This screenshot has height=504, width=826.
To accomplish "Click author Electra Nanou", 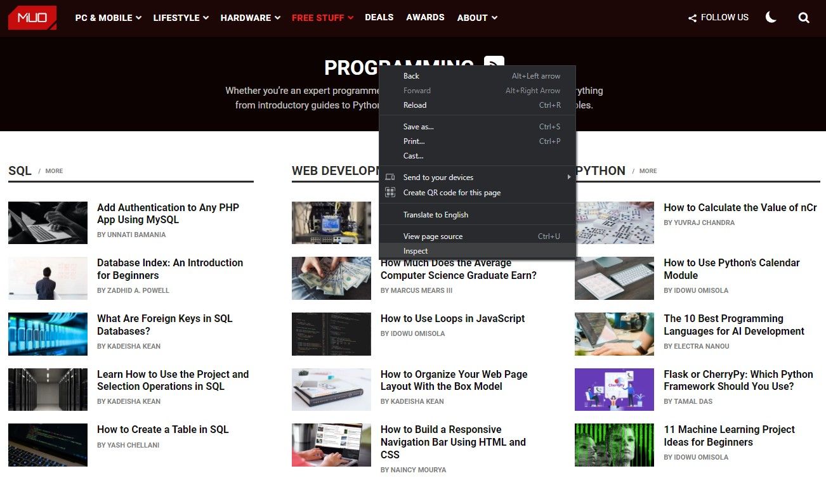I will pos(697,347).
